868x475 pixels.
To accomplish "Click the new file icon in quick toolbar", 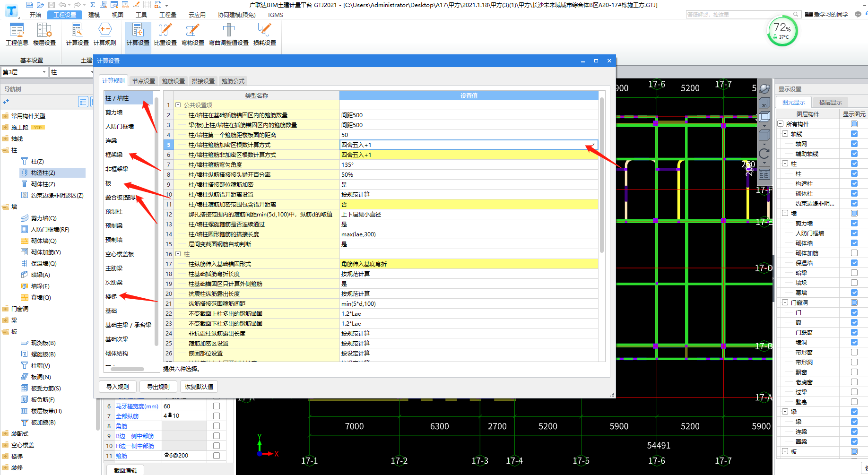I will (29, 5).
